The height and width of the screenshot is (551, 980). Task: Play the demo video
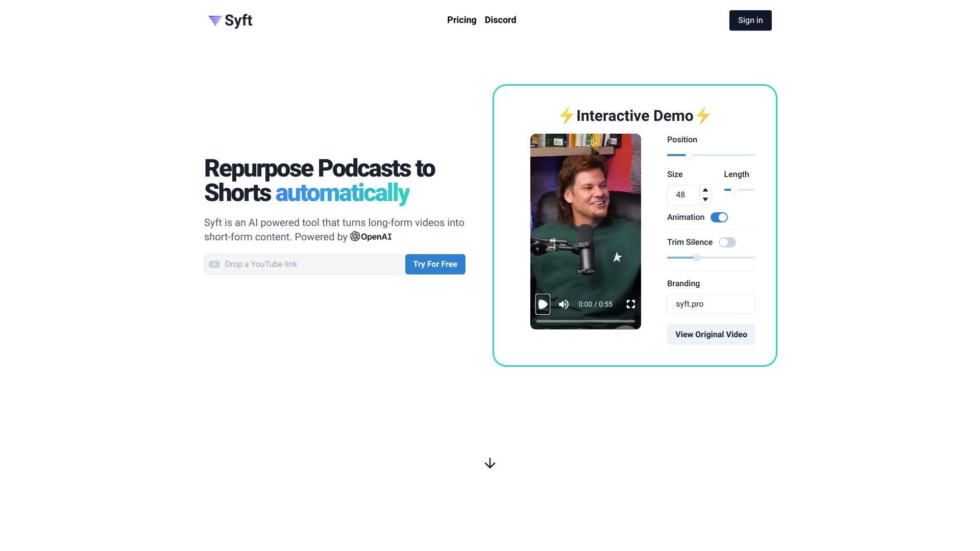[543, 304]
